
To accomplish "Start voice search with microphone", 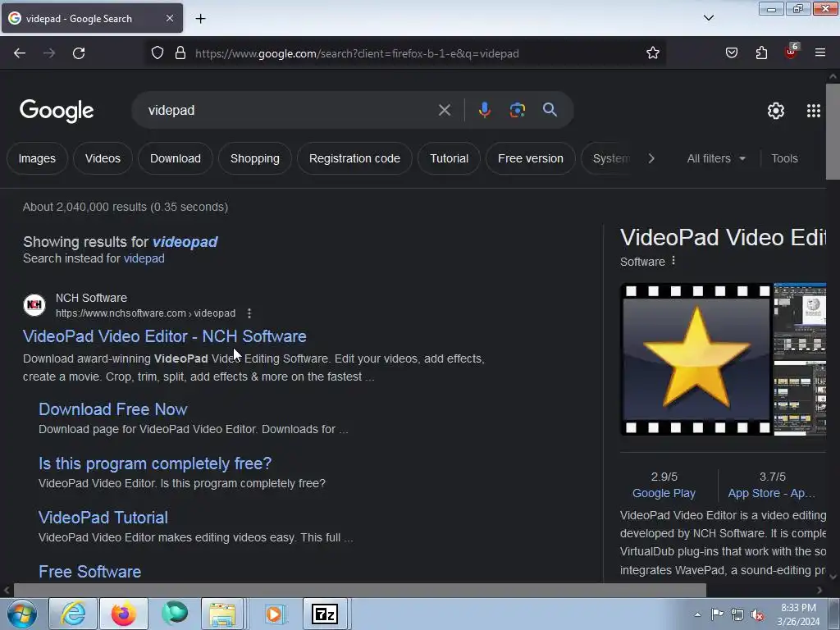I will coord(484,110).
